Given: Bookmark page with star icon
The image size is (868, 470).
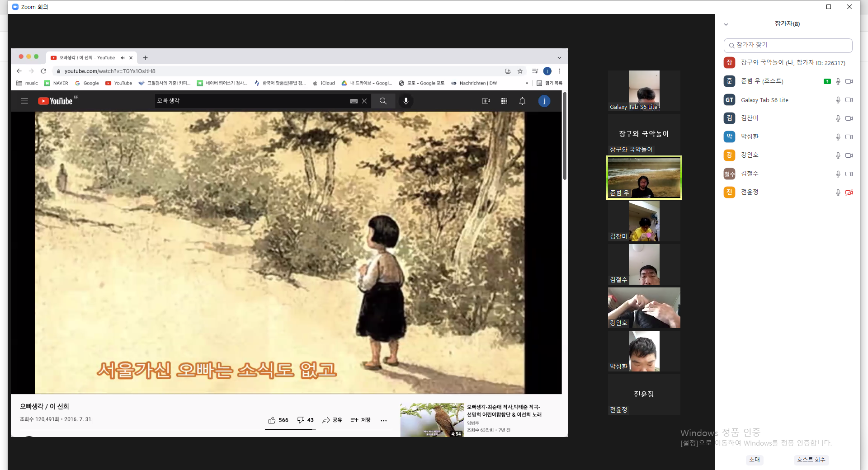Looking at the screenshot, I should [520, 71].
